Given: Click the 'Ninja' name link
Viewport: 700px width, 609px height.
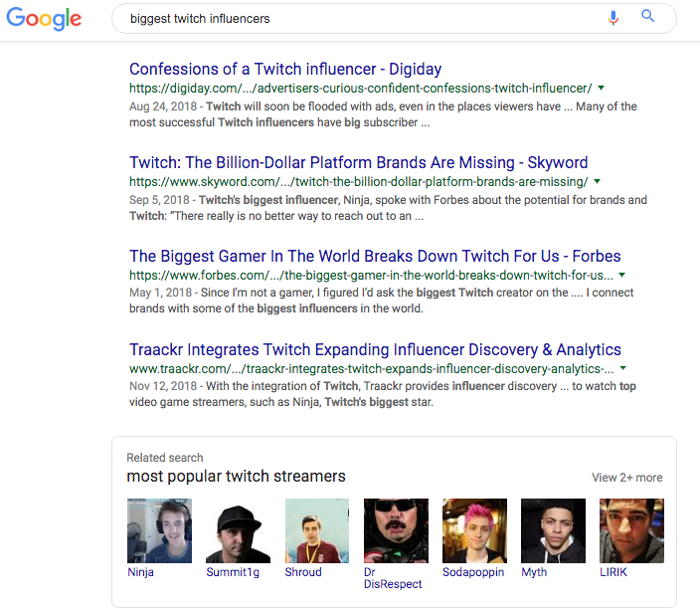Looking at the screenshot, I should pyautogui.click(x=140, y=572).
